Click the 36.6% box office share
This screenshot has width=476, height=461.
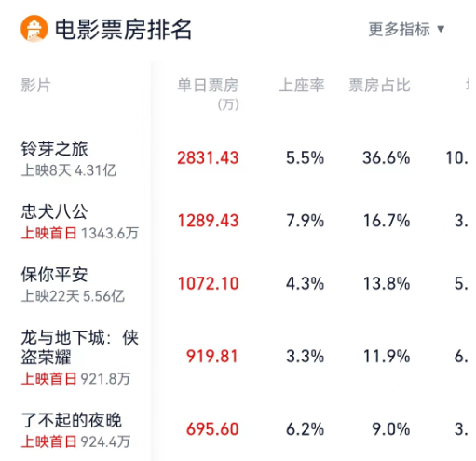click(387, 157)
